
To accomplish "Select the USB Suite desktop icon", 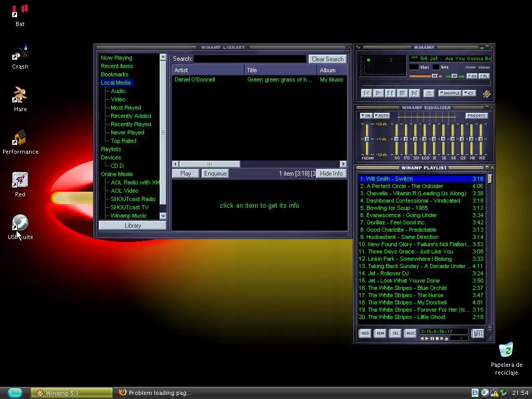I will [20, 227].
